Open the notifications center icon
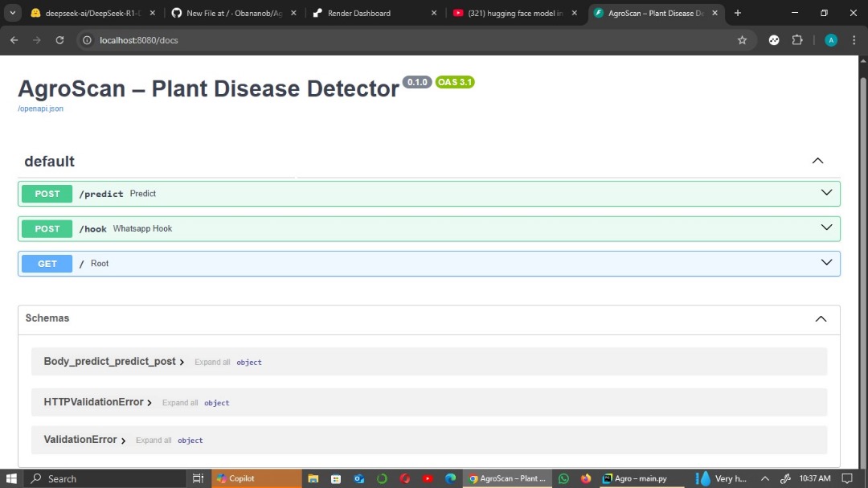 coord(847,478)
